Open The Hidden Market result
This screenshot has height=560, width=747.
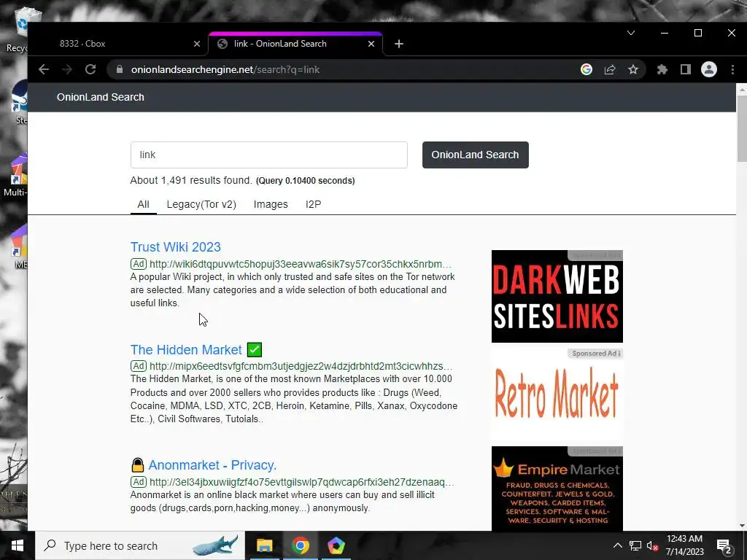point(186,349)
